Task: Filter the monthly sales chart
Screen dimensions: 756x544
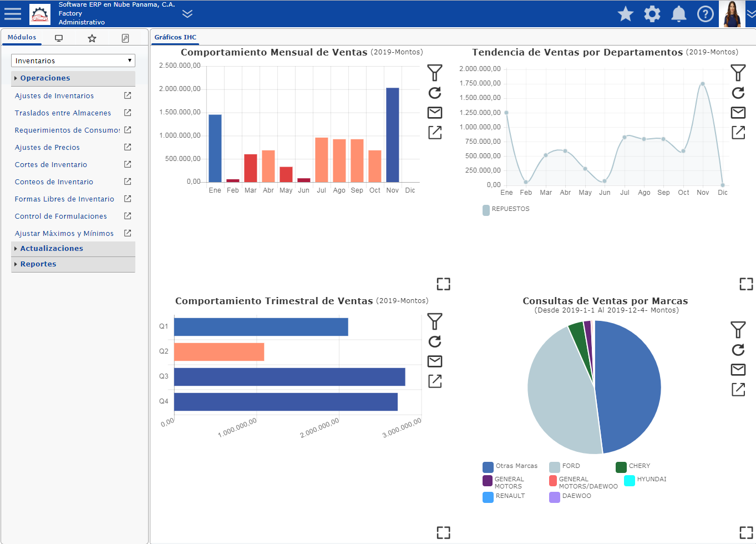Action: click(x=435, y=73)
